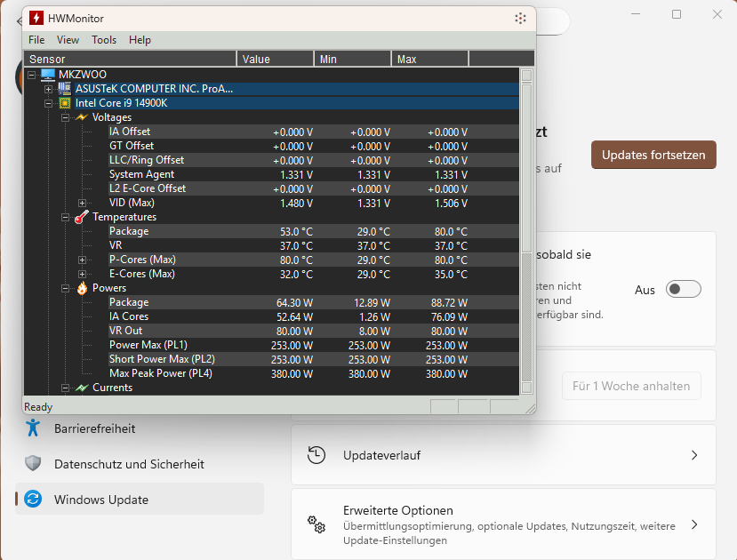The image size is (737, 560).
Task: Expand the P-Cores (Max) temperatures
Action: [83, 260]
